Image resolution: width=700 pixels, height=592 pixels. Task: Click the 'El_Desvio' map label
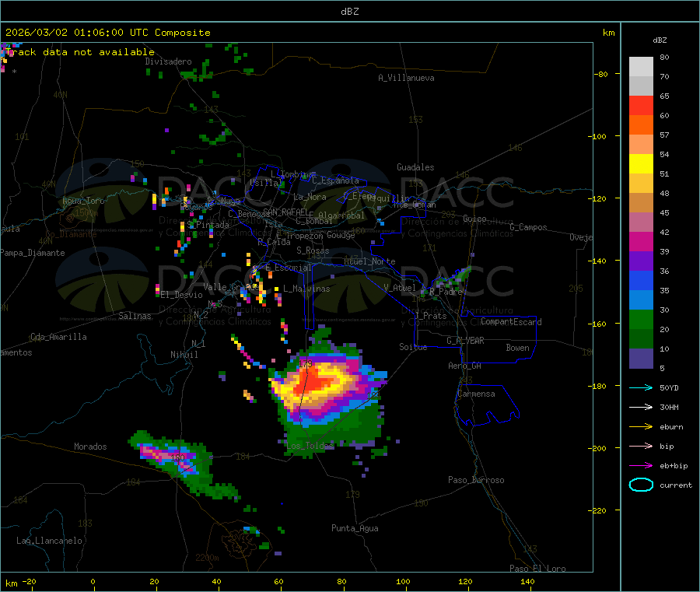(182, 295)
